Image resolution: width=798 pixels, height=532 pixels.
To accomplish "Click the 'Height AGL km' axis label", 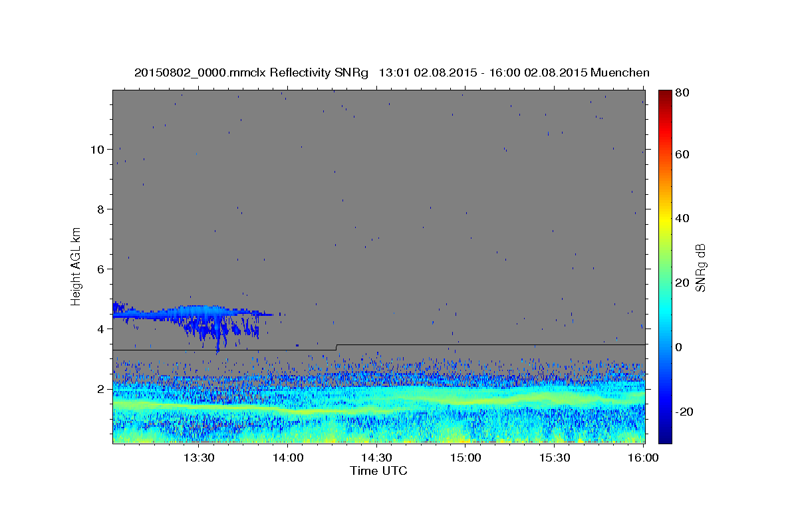I will (x=76, y=266).
